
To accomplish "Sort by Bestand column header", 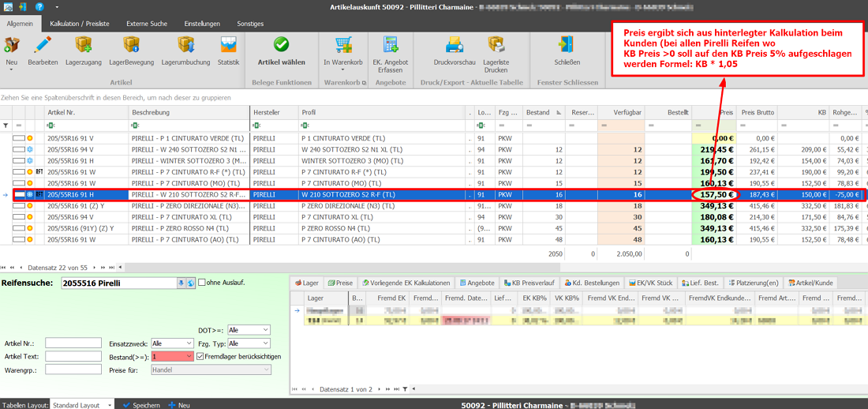I will [x=544, y=112].
